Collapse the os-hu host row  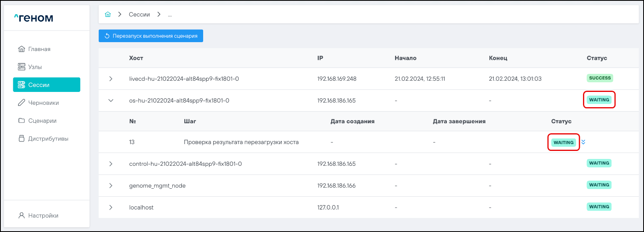111,100
